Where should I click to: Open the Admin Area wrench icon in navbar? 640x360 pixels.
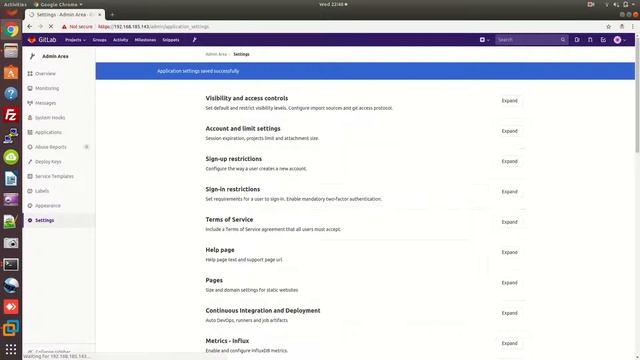[194, 40]
